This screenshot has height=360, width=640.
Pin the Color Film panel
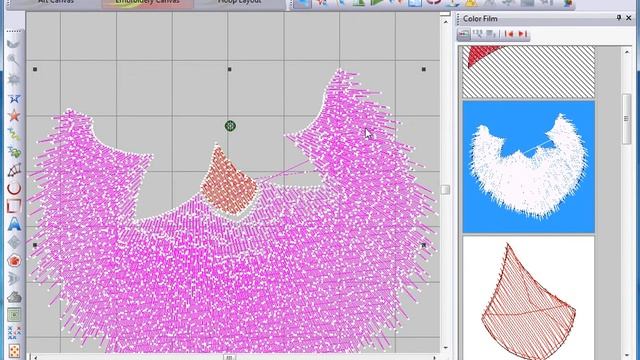[619, 18]
